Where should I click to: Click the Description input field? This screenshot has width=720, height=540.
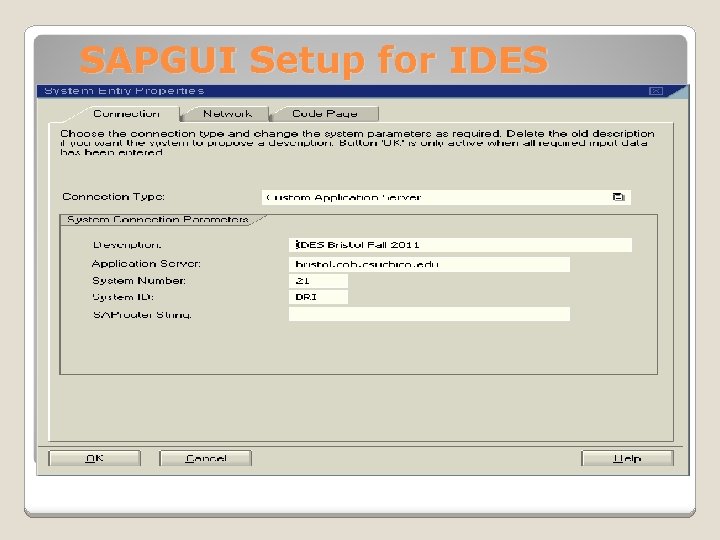(460, 245)
